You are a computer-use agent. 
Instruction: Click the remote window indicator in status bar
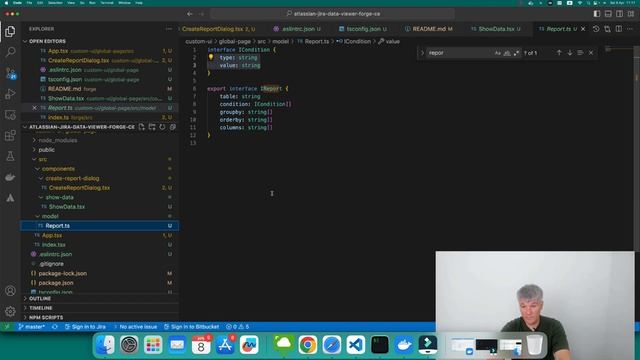coord(7,327)
